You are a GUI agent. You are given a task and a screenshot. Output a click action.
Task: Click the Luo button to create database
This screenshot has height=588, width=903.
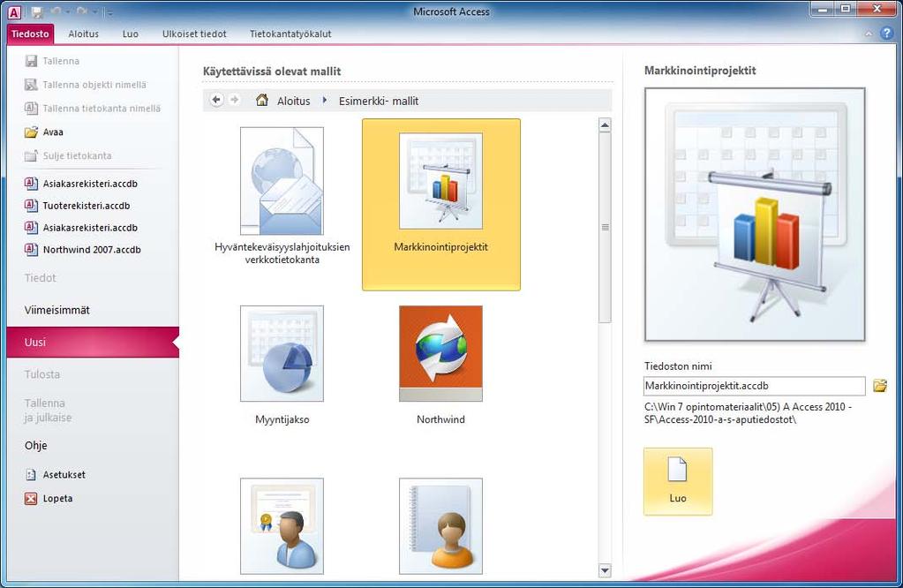678,481
